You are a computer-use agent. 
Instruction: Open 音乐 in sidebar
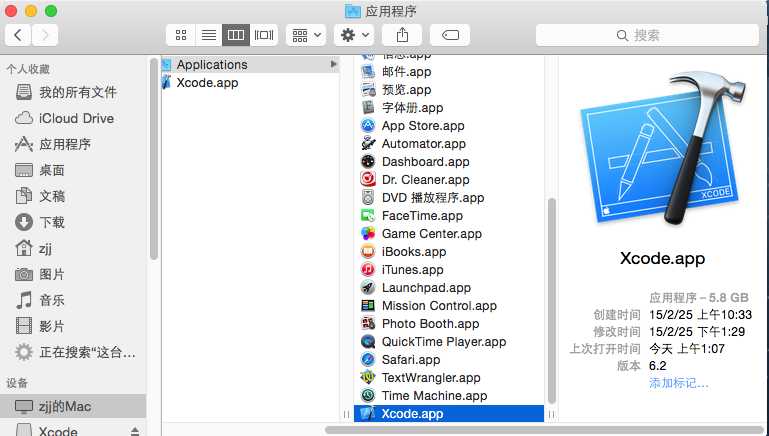(x=74, y=300)
